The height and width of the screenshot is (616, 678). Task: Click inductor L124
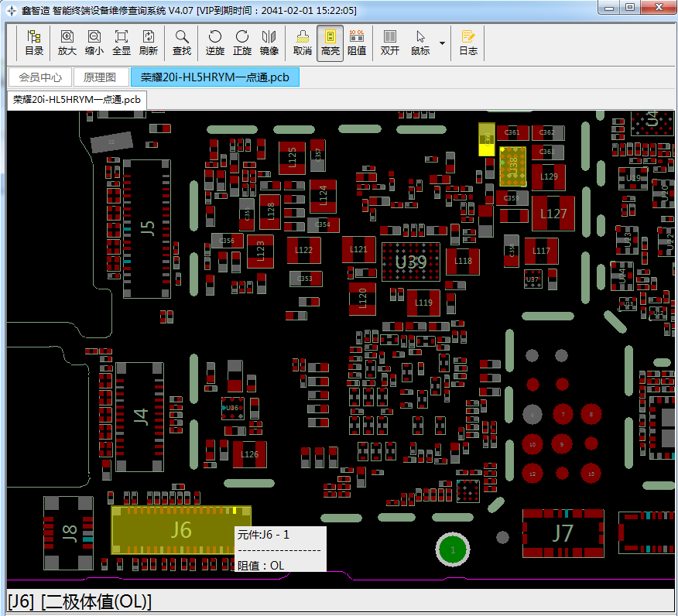[323, 196]
